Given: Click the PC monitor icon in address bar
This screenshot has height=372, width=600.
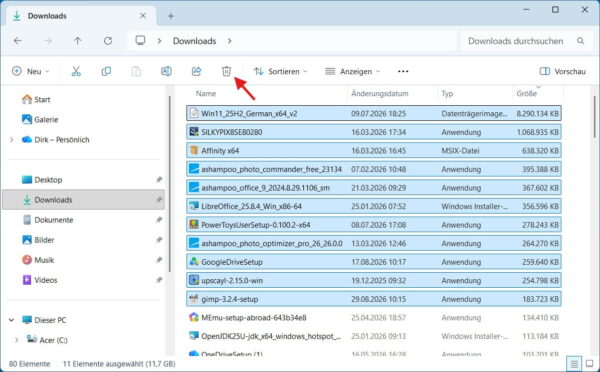Looking at the screenshot, I should tap(140, 40).
